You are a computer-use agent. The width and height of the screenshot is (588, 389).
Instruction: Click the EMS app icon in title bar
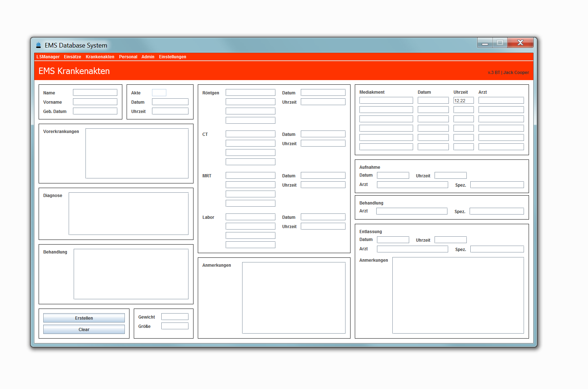point(38,45)
